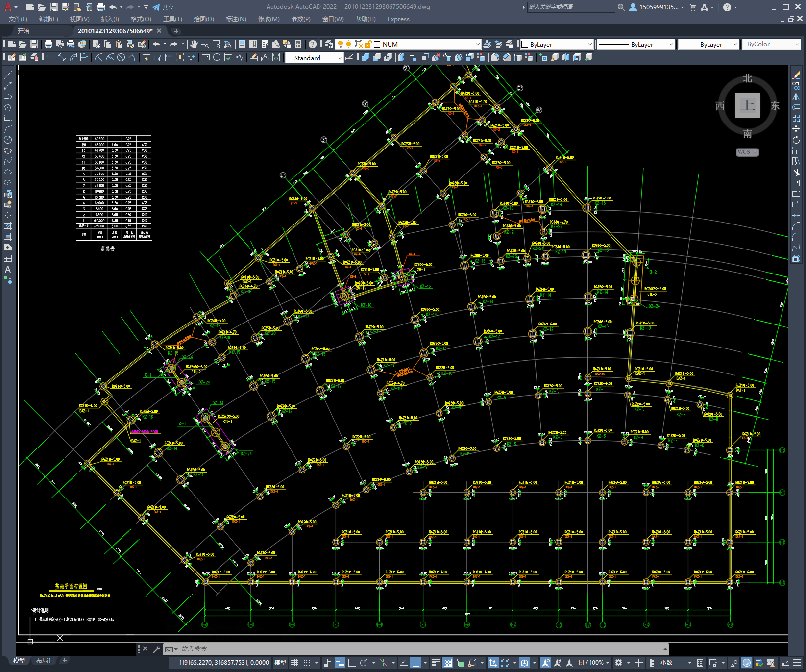Click the 共享 share button
The image size is (806, 672).
click(163, 7)
